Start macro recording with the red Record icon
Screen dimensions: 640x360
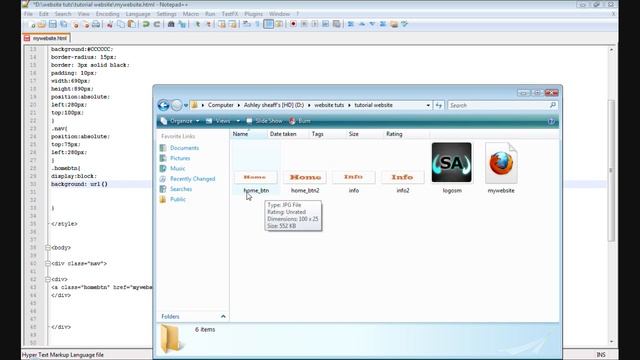pyautogui.click(x=293, y=24)
